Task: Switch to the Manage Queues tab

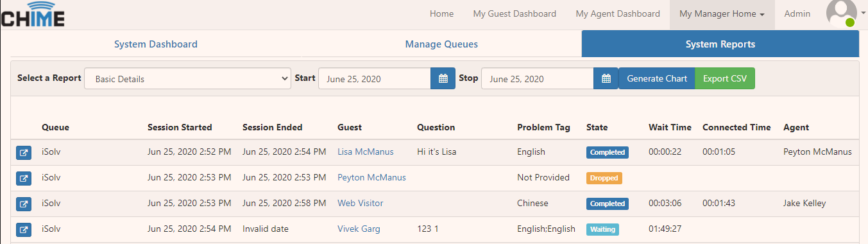Action: click(x=441, y=44)
